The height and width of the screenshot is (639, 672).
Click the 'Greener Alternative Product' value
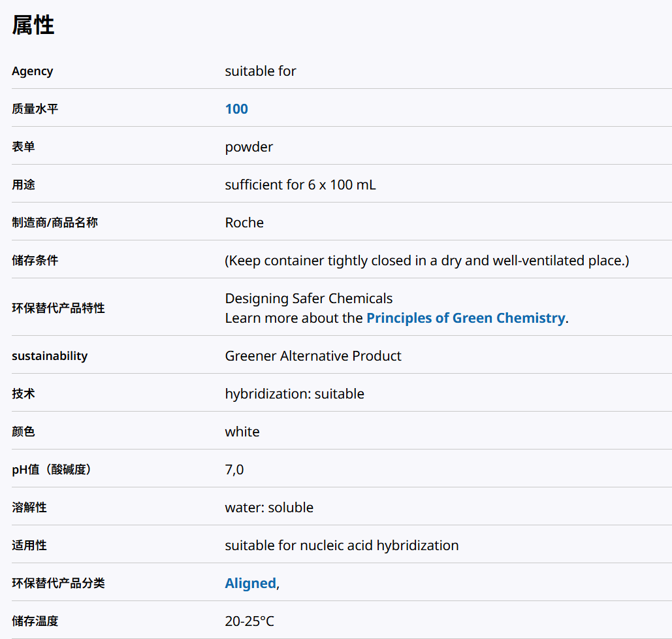[x=313, y=356]
